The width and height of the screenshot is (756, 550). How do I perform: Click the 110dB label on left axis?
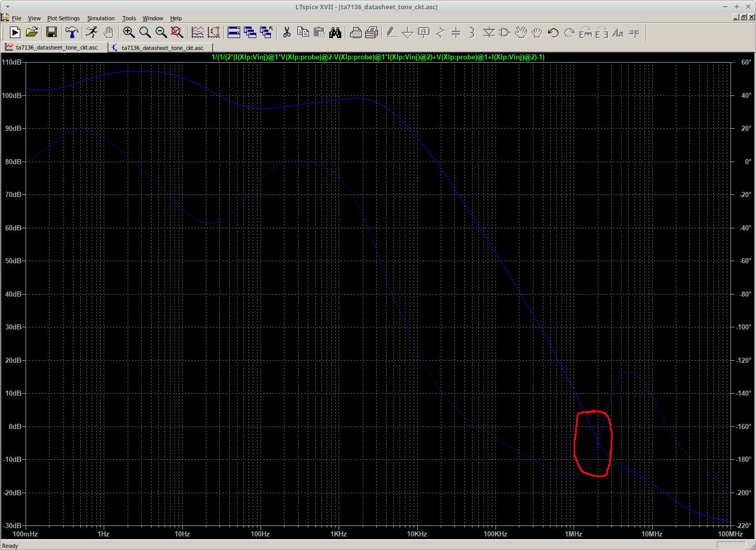(x=11, y=62)
